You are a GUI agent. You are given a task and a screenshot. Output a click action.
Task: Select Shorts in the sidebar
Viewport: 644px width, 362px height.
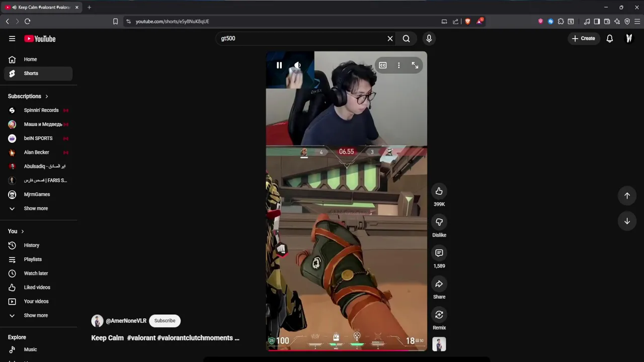point(38,73)
